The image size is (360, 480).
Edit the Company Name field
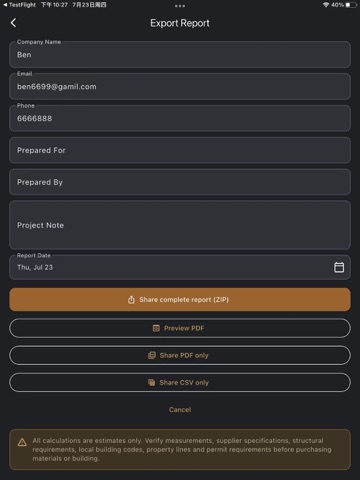coord(180,54)
